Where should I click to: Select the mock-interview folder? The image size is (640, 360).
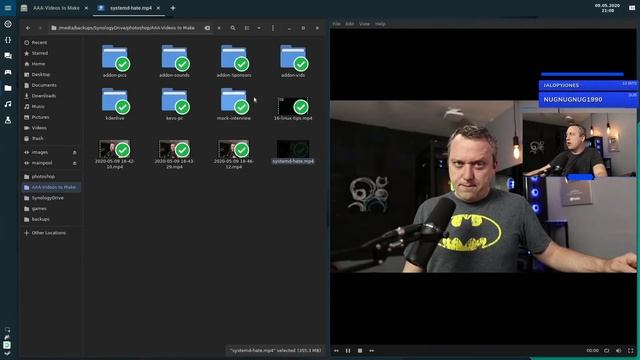[234, 103]
